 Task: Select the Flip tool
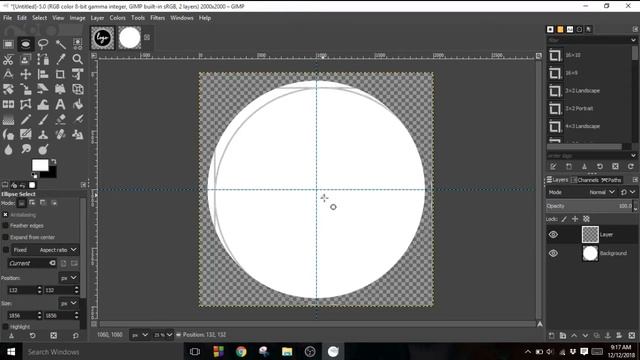pos(8,104)
